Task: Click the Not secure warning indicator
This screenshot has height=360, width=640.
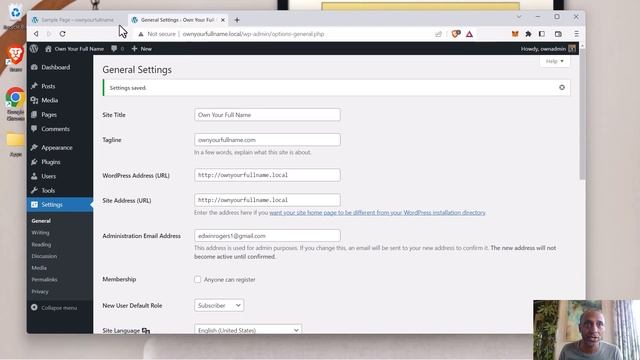Action: point(157,34)
